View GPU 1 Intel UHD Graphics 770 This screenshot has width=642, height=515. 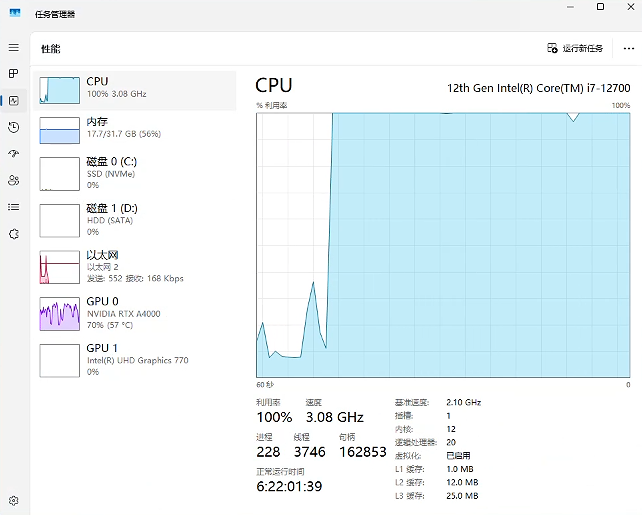tap(136, 359)
